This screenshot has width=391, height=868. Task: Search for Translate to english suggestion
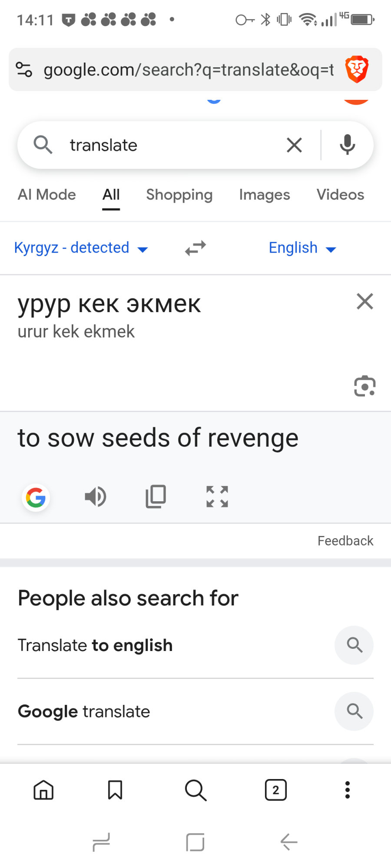pyautogui.click(x=95, y=645)
